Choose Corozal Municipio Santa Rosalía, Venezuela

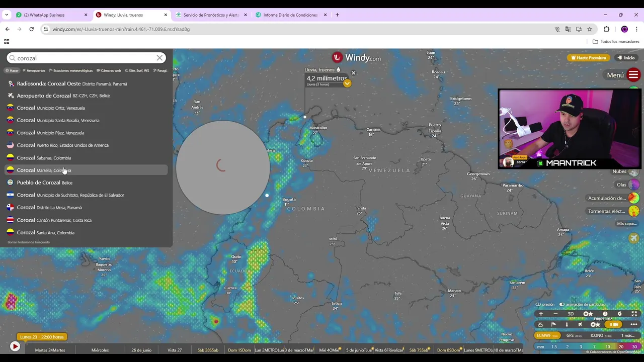coord(86,120)
